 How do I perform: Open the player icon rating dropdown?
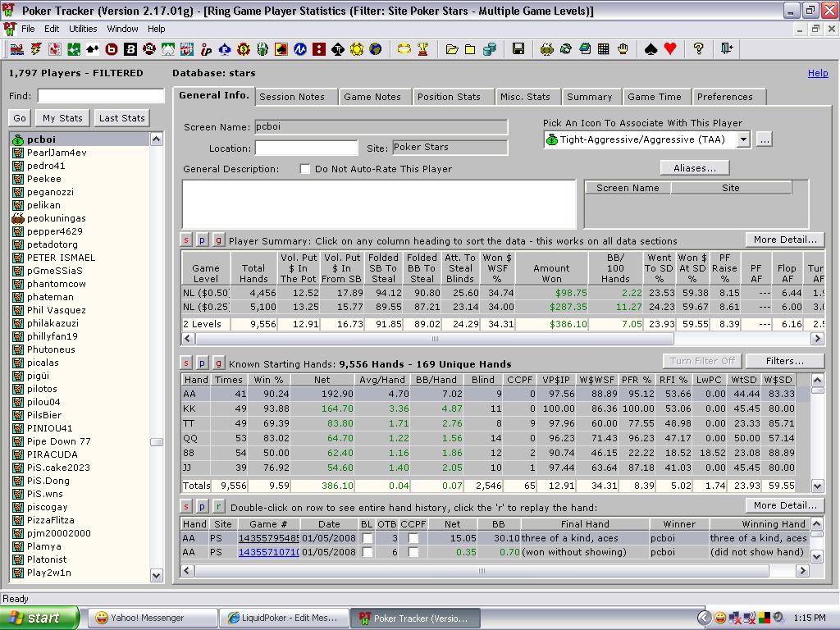(743, 139)
